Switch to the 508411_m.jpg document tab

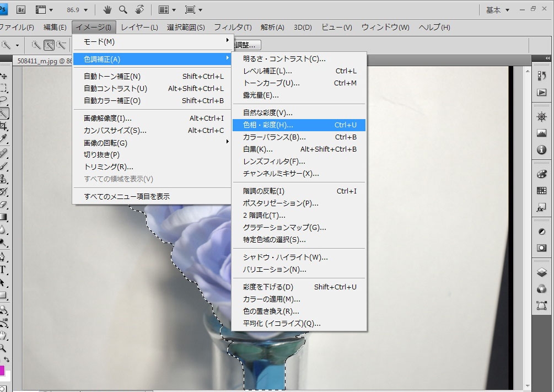coord(44,61)
